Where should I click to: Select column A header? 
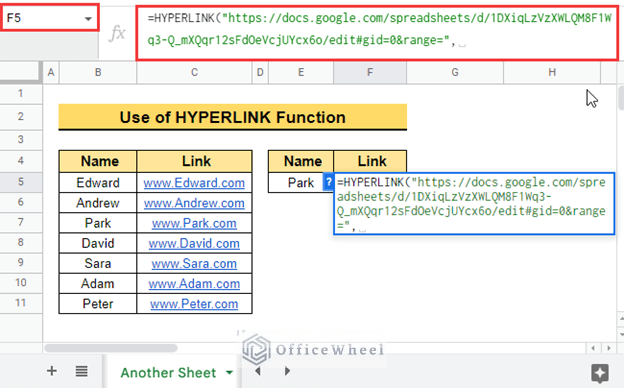coord(51,72)
